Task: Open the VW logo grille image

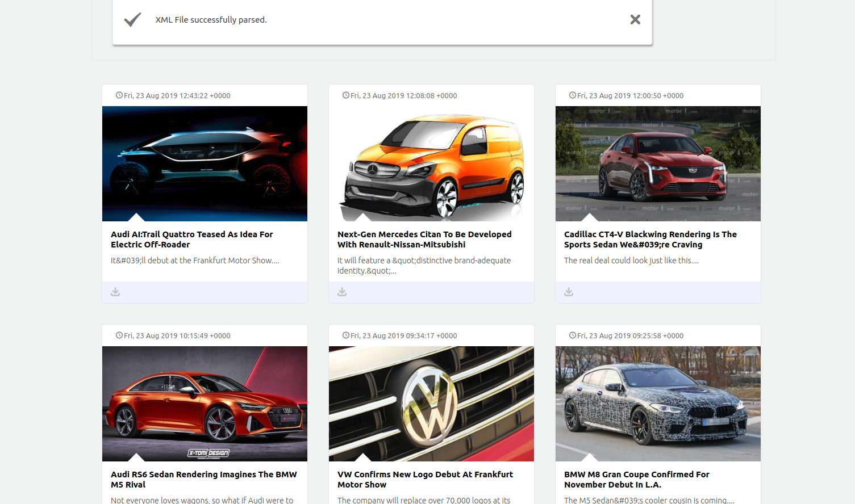Action: click(431, 404)
